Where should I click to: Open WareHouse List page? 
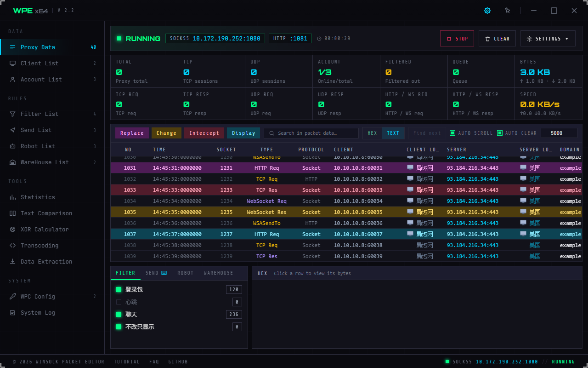pyautogui.click(x=52, y=162)
